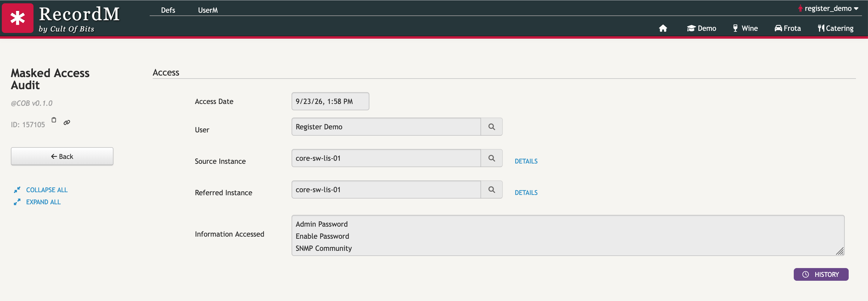Click the collapse arrows icon
This screenshot has height=301, width=868.
point(17,190)
